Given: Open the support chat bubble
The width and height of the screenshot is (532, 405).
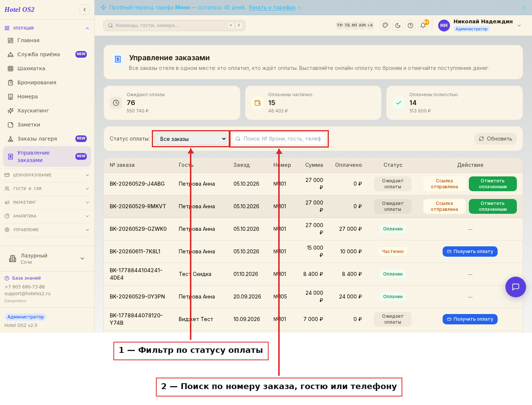Looking at the screenshot, I should [x=516, y=287].
